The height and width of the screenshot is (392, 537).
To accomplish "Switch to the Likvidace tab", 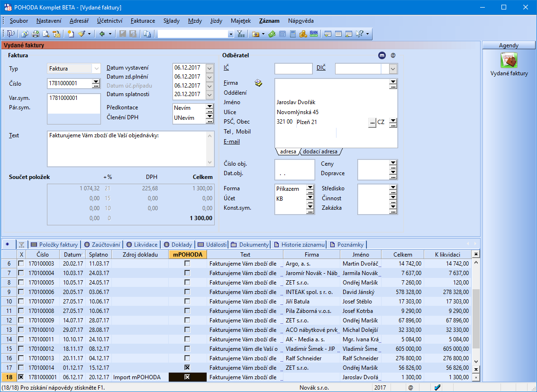I will pyautogui.click(x=142, y=245).
